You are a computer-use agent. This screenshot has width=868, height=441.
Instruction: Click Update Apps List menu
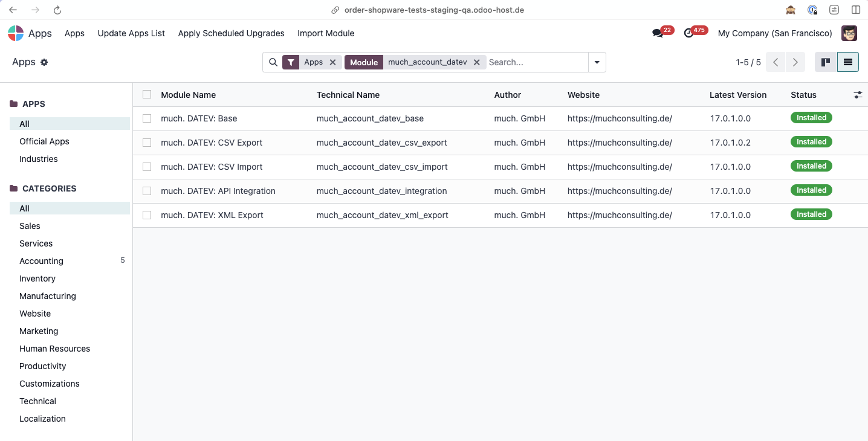pyautogui.click(x=131, y=33)
